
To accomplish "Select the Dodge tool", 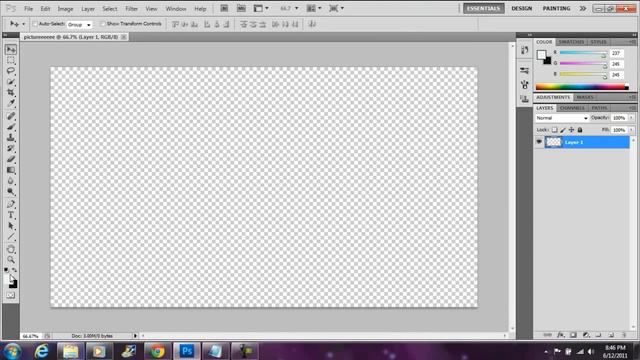I will click(11, 191).
